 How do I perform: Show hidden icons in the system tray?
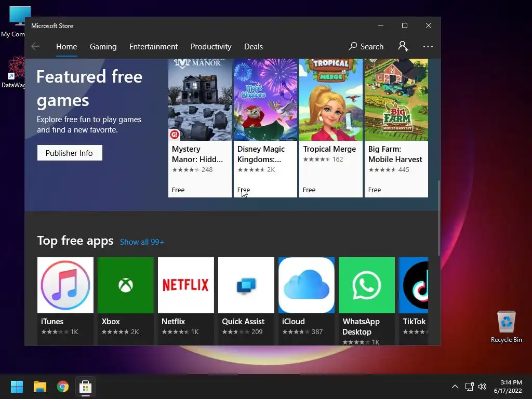455,387
